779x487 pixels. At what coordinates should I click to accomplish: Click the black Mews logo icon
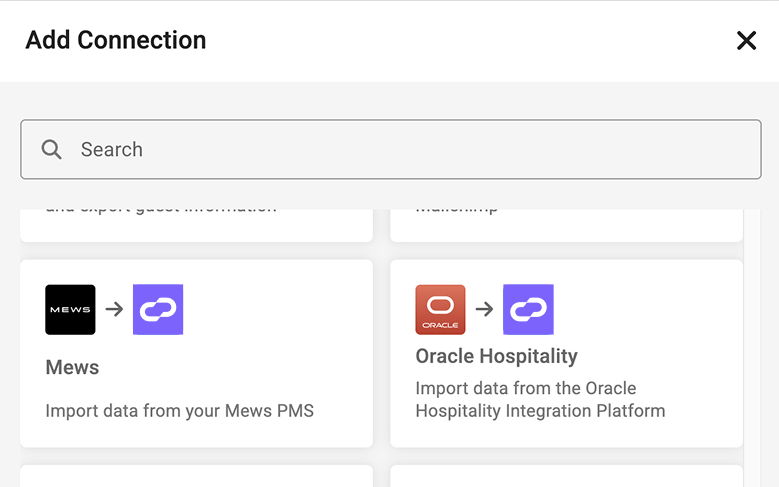70,309
